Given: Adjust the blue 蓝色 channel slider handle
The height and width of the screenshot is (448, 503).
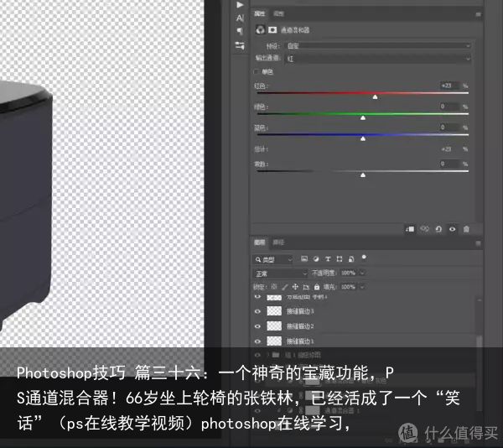Looking at the screenshot, I should [363, 138].
